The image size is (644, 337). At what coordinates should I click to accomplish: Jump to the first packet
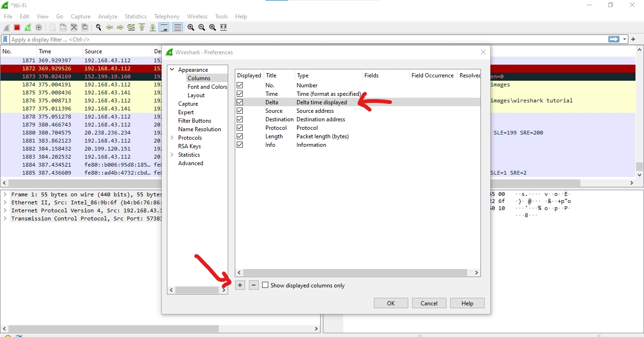tap(142, 27)
